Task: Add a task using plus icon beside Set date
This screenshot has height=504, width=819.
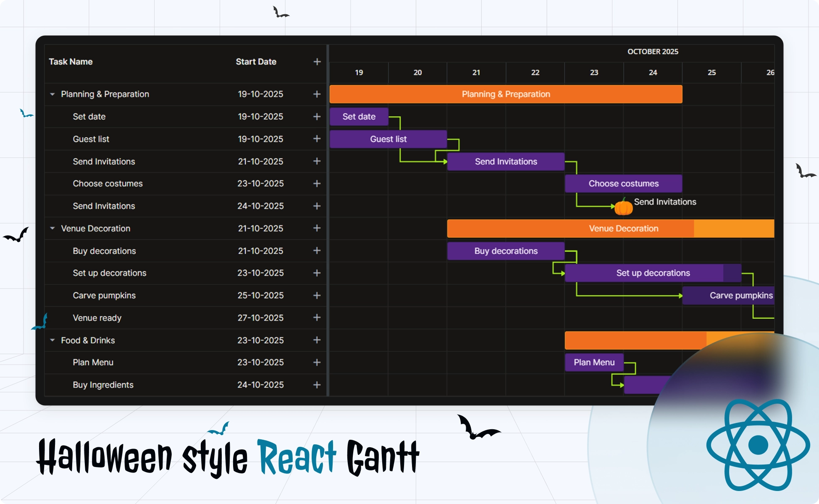Action: [x=317, y=116]
